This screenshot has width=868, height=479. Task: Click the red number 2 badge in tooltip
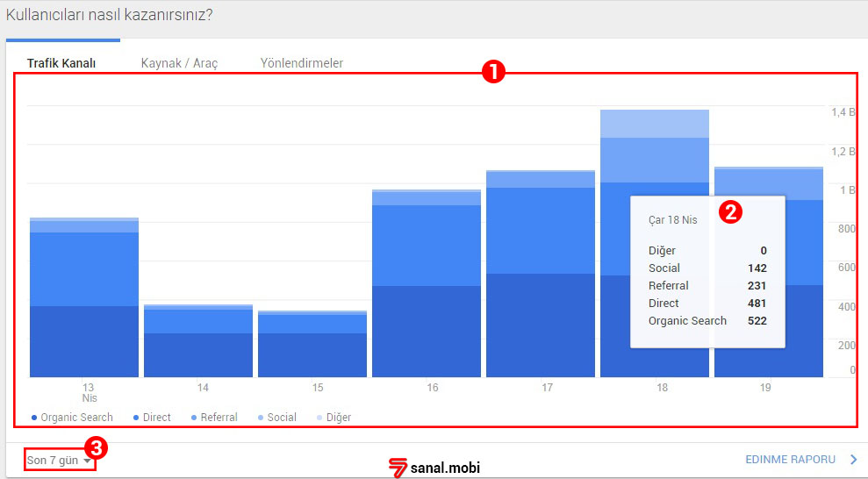click(x=730, y=211)
